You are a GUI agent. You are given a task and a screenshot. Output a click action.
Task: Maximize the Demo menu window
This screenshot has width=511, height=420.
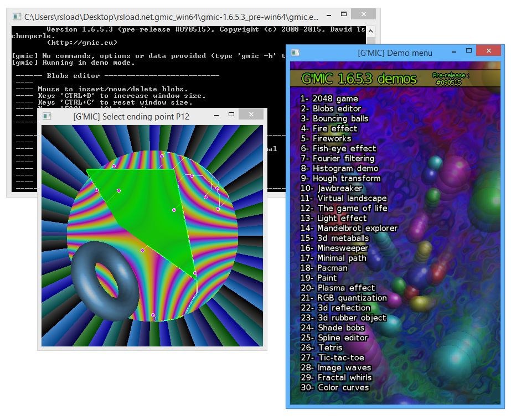point(468,50)
